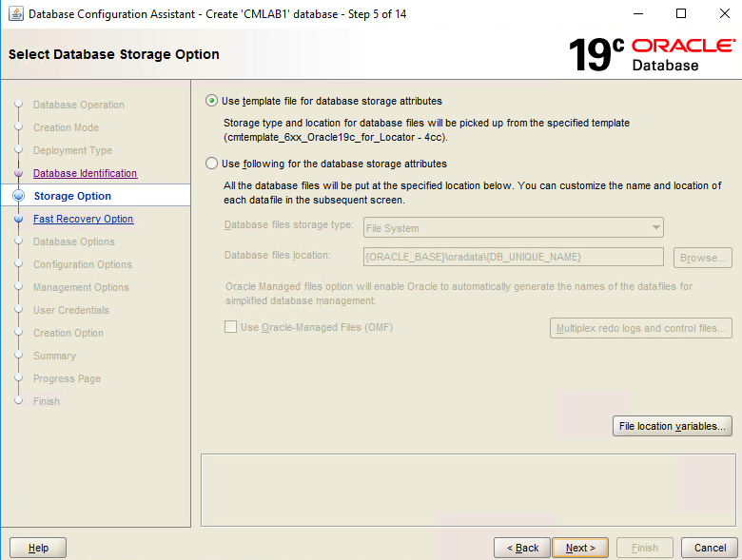The width and height of the screenshot is (742, 560).
Task: Close the Database Configuration Assistant window
Action: [725, 13]
